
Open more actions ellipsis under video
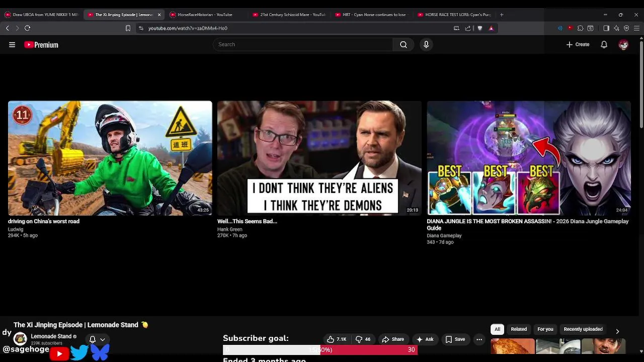[x=479, y=339]
